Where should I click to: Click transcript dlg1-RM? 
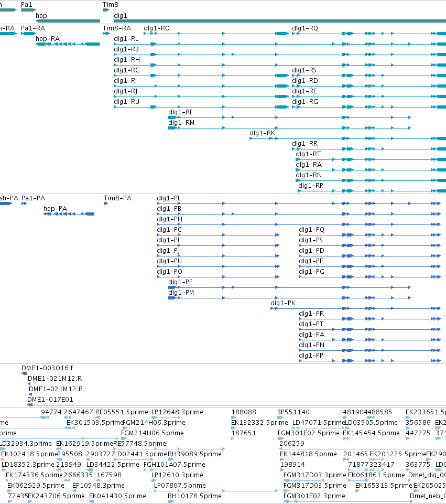coord(290,128)
